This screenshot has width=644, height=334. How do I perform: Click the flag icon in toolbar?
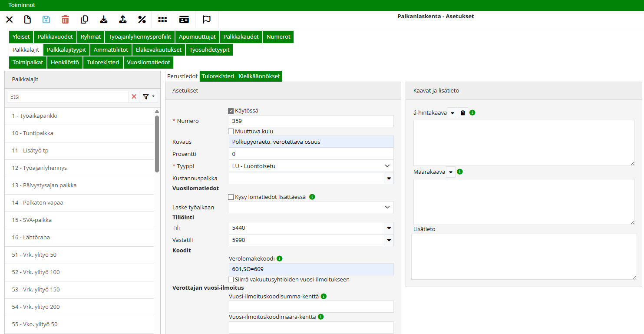click(207, 20)
